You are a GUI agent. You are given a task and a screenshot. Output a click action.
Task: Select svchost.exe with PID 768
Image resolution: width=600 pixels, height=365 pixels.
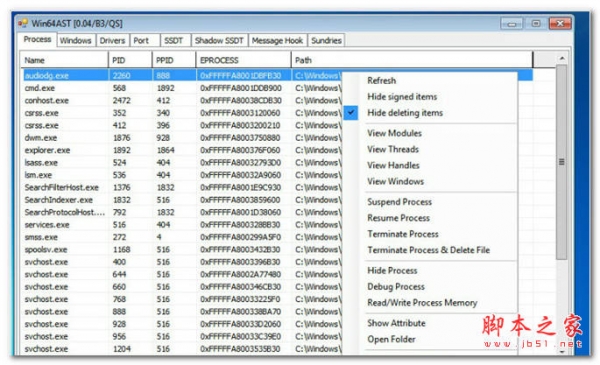coord(182,299)
